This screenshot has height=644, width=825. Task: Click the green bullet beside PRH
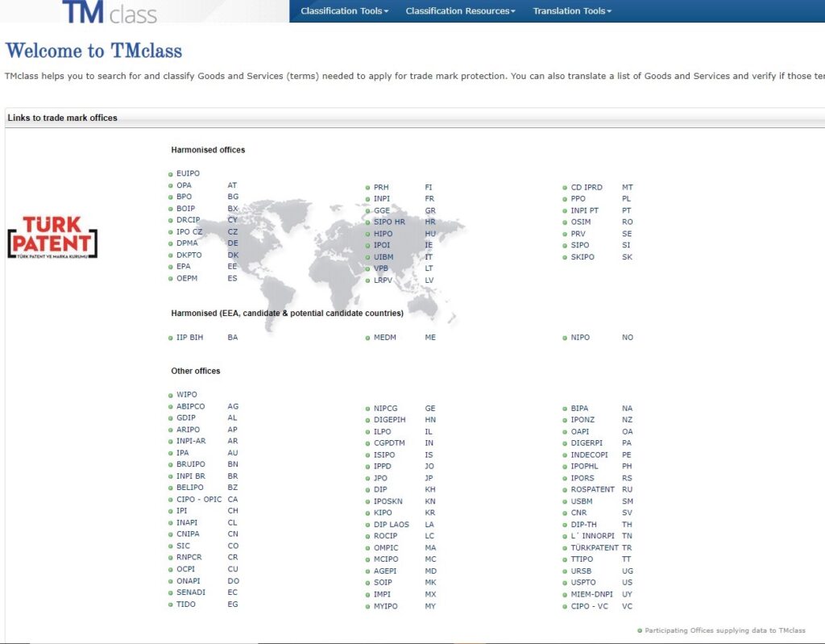click(367, 188)
